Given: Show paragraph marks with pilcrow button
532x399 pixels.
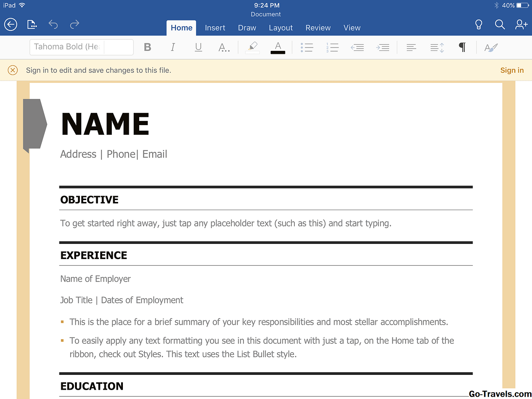Looking at the screenshot, I should click(462, 47).
